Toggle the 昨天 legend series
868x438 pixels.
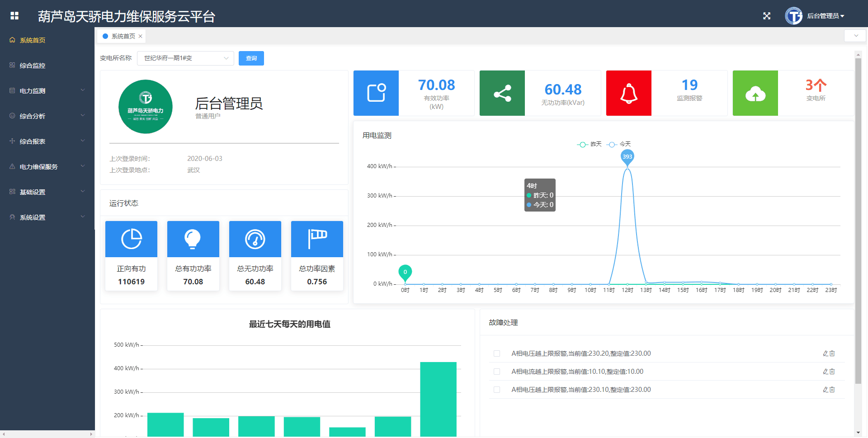[x=590, y=144]
